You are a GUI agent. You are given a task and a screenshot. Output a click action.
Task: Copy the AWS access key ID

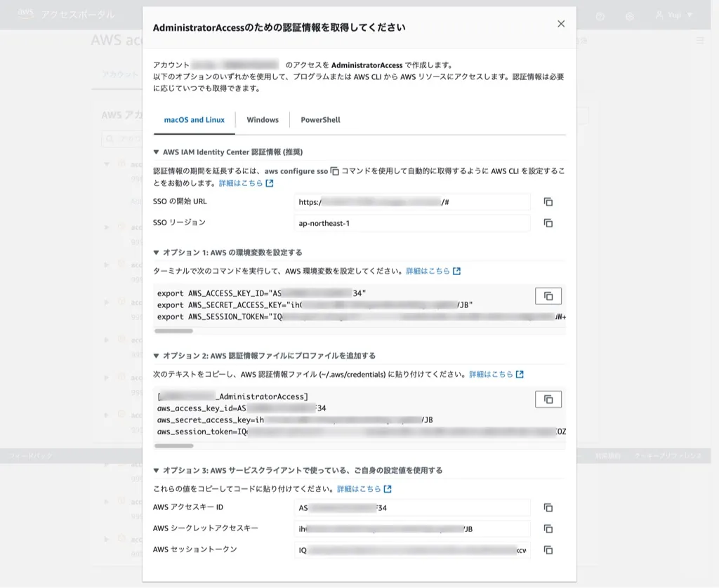point(548,507)
